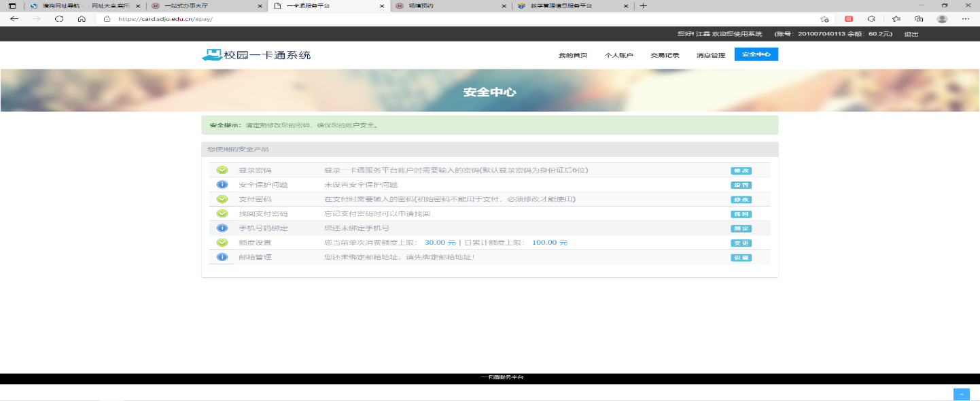Image resolution: width=980 pixels, height=401 pixels.
Task: Click the 校园一卡通系统 logo icon
Action: [212, 55]
